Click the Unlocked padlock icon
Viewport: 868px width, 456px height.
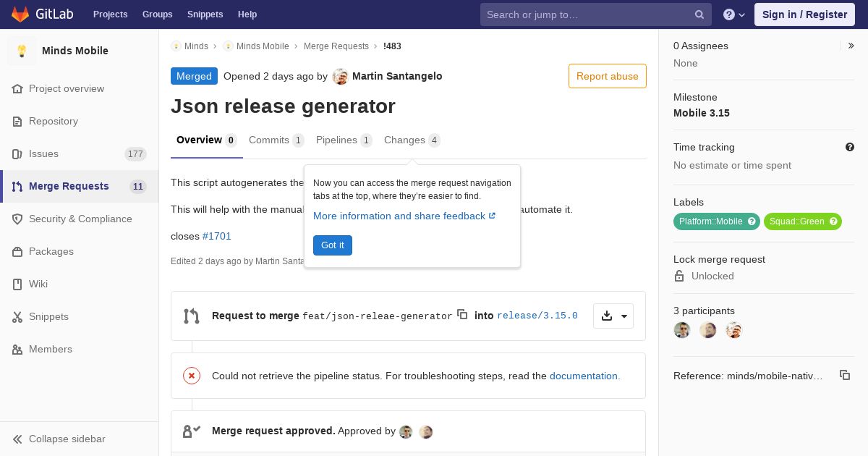click(x=679, y=276)
